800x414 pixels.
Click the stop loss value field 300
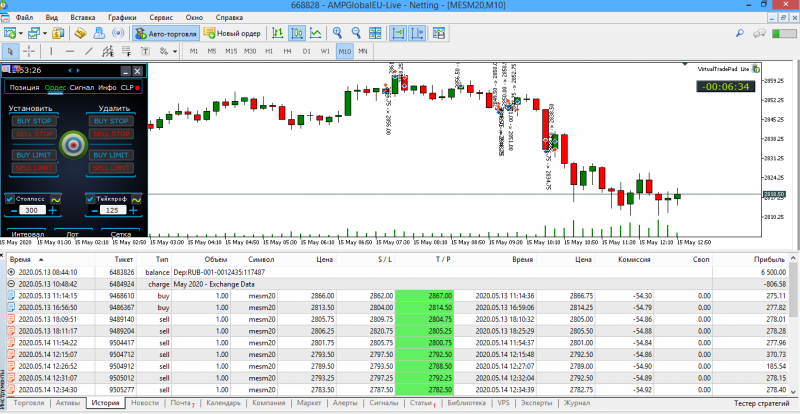tap(33, 210)
